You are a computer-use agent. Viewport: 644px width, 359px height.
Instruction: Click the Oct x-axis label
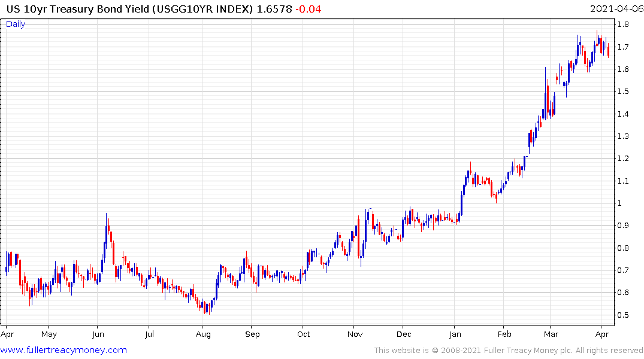click(304, 334)
